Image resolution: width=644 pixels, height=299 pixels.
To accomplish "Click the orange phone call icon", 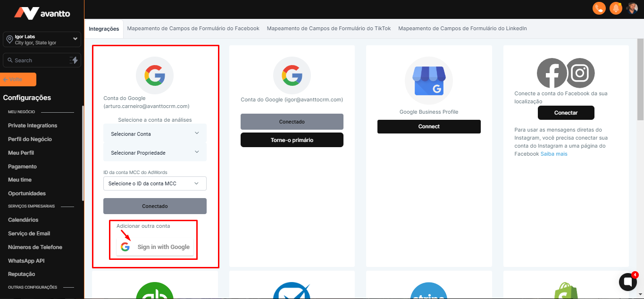I will coord(599,8).
